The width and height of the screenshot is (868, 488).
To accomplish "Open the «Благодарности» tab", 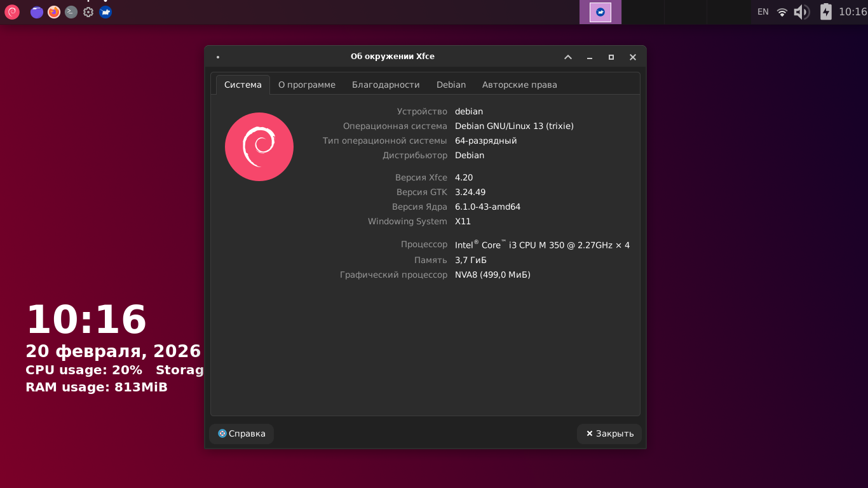I will click(x=386, y=85).
